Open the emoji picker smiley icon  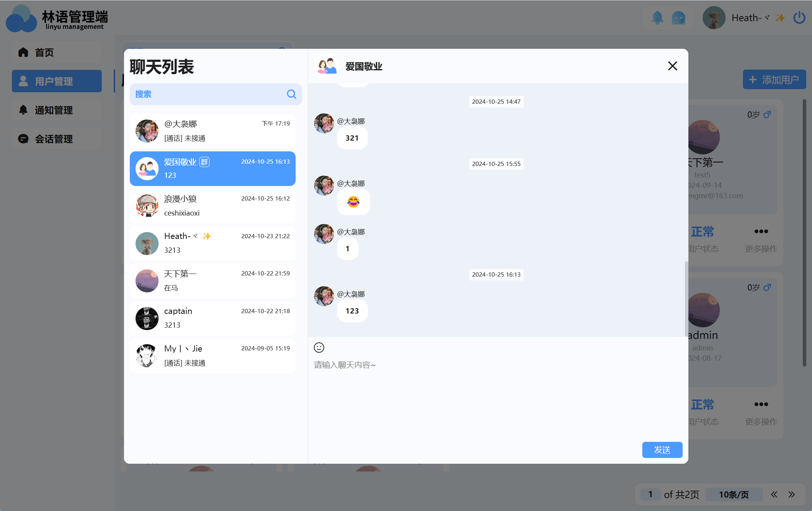click(319, 348)
